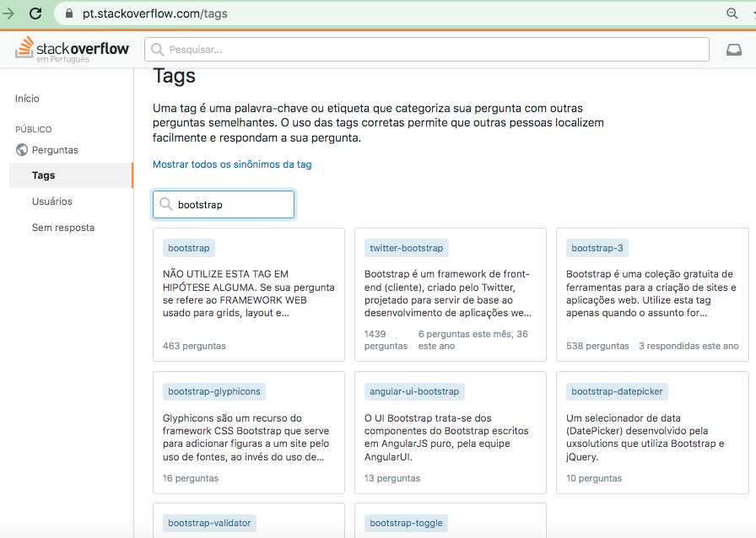Click the address bar URL pt.stackoverflow.com/tags
Viewport: 756px width, 538px height.
154,13
